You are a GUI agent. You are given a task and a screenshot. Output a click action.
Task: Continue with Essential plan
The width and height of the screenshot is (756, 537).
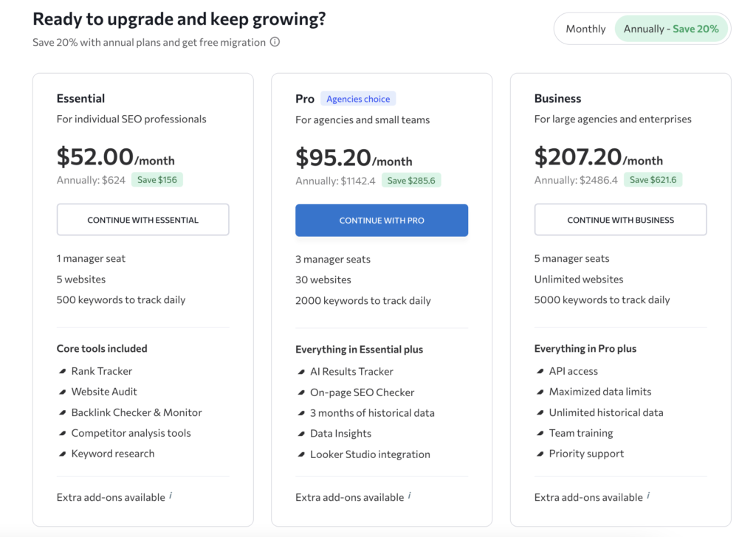tap(142, 220)
